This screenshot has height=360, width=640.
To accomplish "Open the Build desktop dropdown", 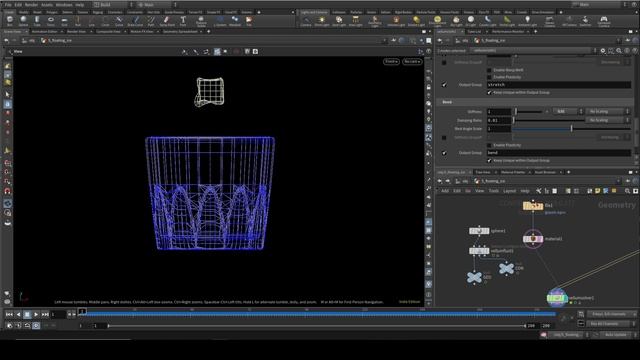I will click(x=112, y=4).
